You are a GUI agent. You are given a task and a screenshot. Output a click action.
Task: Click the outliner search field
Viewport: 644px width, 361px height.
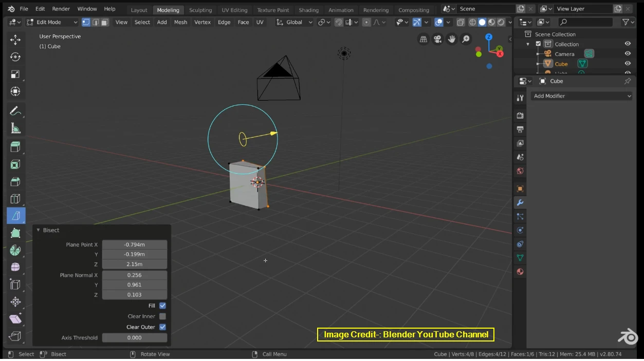tap(585, 22)
